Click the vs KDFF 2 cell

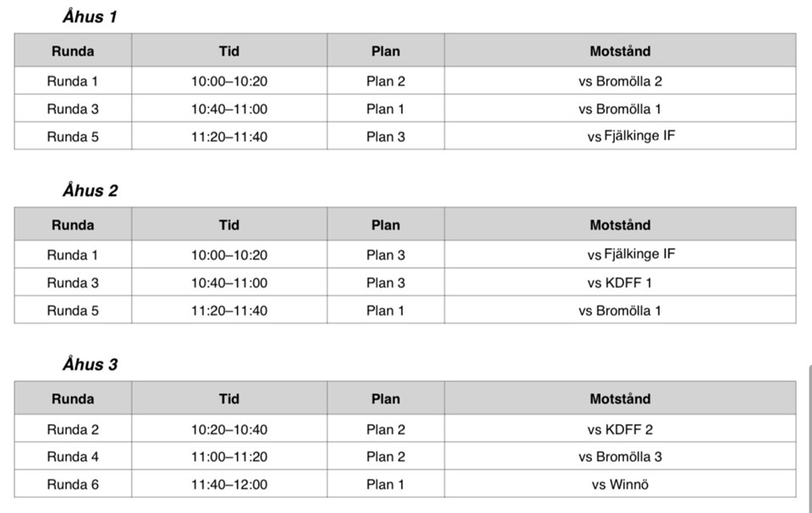620,430
